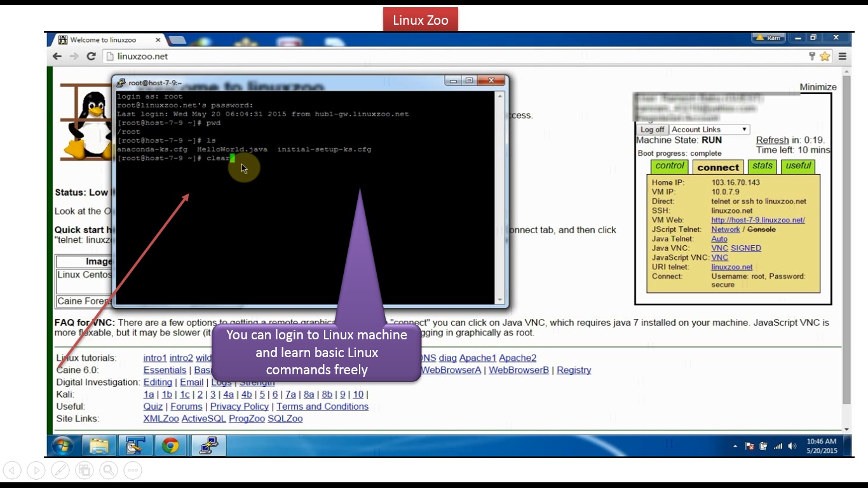868x488 pixels.
Task: Close the Welcome to linuxzoo tab
Action: pos(158,39)
